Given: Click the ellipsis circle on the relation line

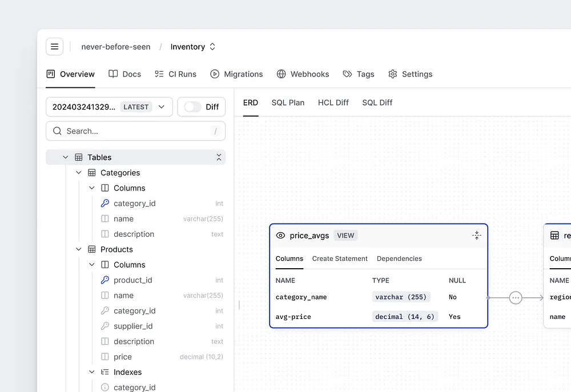Looking at the screenshot, I should [516, 297].
